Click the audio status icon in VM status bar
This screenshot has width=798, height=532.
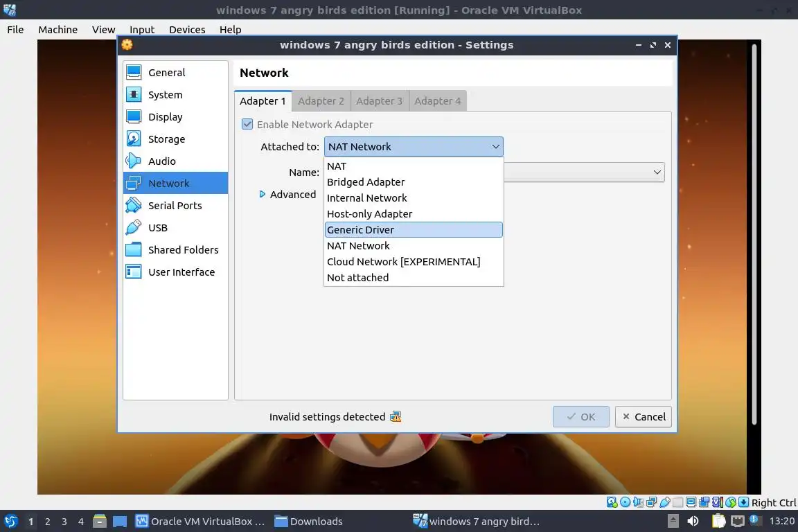coord(638,502)
